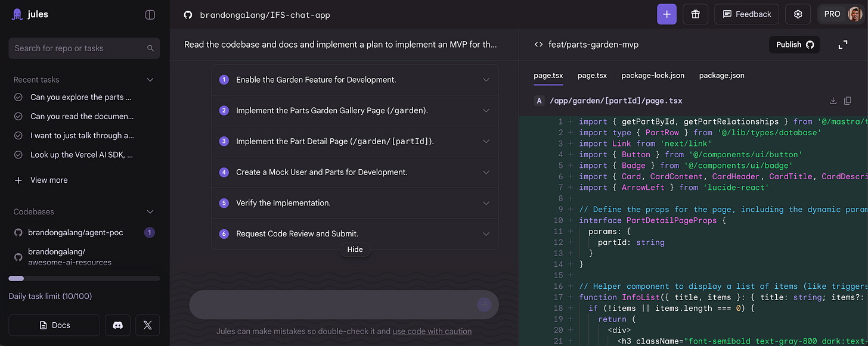Click the GitHub icon beside brandongalang/IFS-chat-app

(x=188, y=15)
